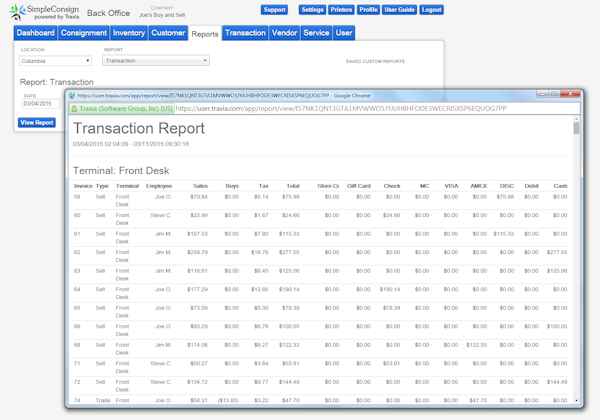Go to the Inventory tab
This screenshot has width=600, height=420.
tap(129, 33)
